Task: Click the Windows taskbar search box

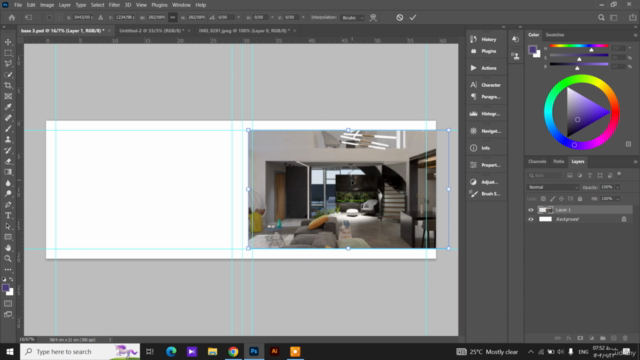Action: (x=80, y=351)
